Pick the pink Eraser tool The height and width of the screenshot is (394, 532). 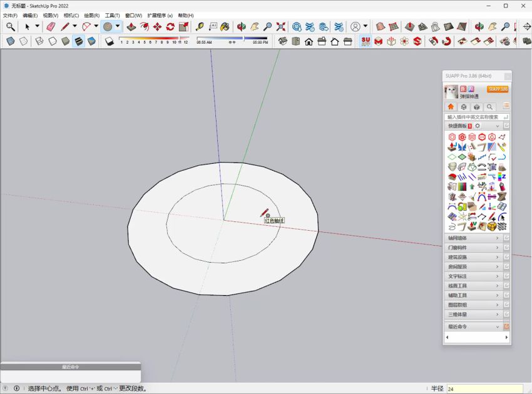coord(51,26)
